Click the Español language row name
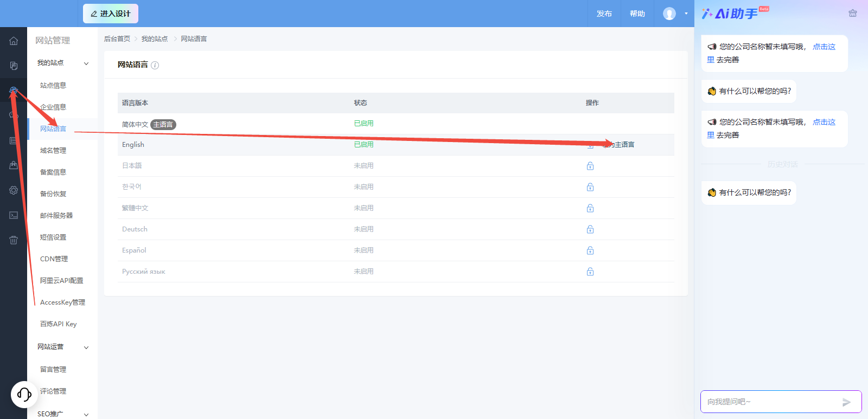This screenshot has width=868, height=419. click(x=134, y=250)
